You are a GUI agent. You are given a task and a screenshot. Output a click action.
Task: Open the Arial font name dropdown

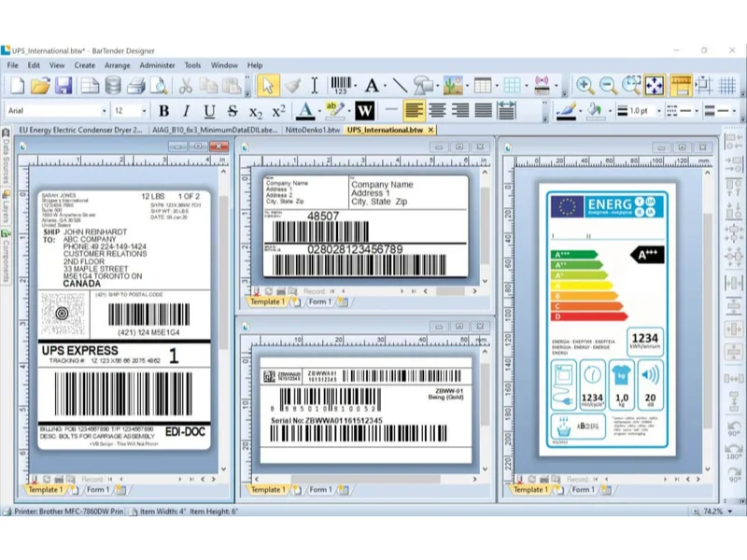[104, 111]
